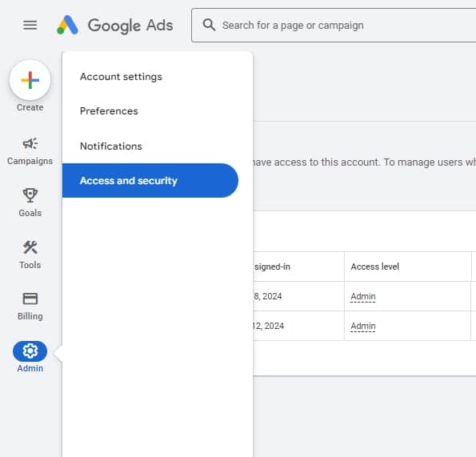Click the Google Ads wordmark text
This screenshot has width=476, height=457.
click(x=130, y=26)
